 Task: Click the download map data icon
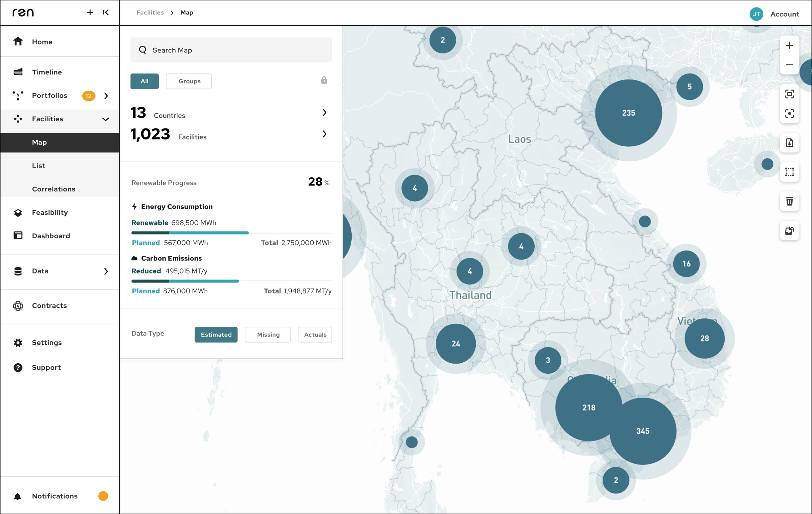click(789, 143)
